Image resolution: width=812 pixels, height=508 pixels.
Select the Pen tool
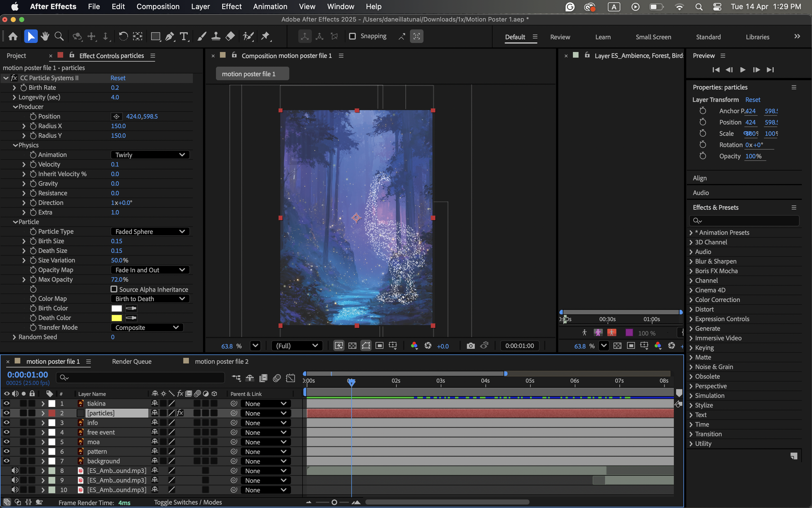(170, 36)
